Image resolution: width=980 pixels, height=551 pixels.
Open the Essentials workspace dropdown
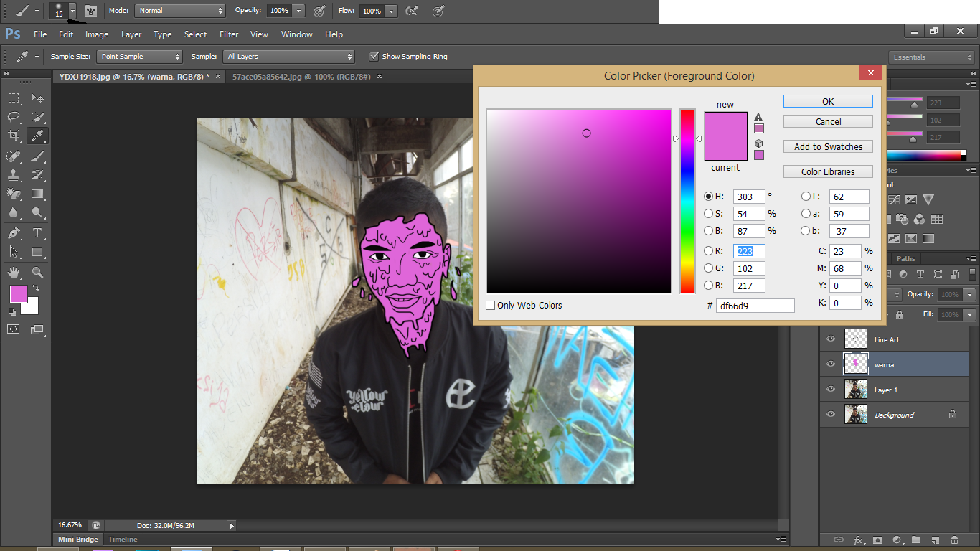tap(931, 57)
